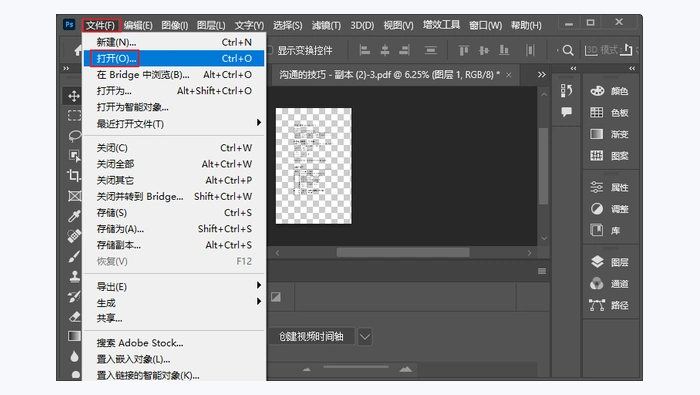The height and width of the screenshot is (395, 700).
Task: Open the Properties panel
Action: [609, 187]
